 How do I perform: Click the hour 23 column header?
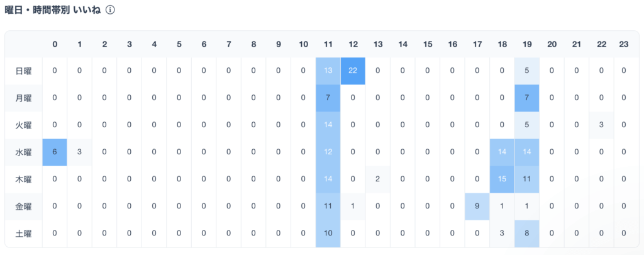623,45
